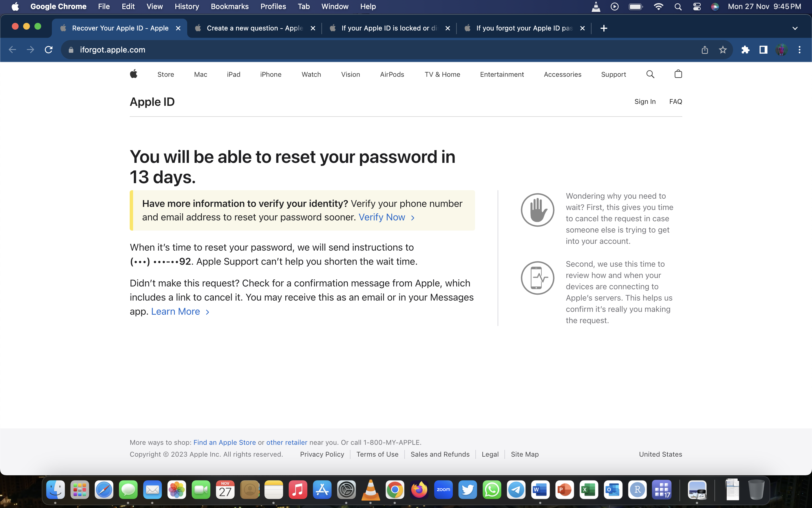Image resolution: width=812 pixels, height=508 pixels.
Task: Click the browser forward arrow
Action: coord(30,50)
